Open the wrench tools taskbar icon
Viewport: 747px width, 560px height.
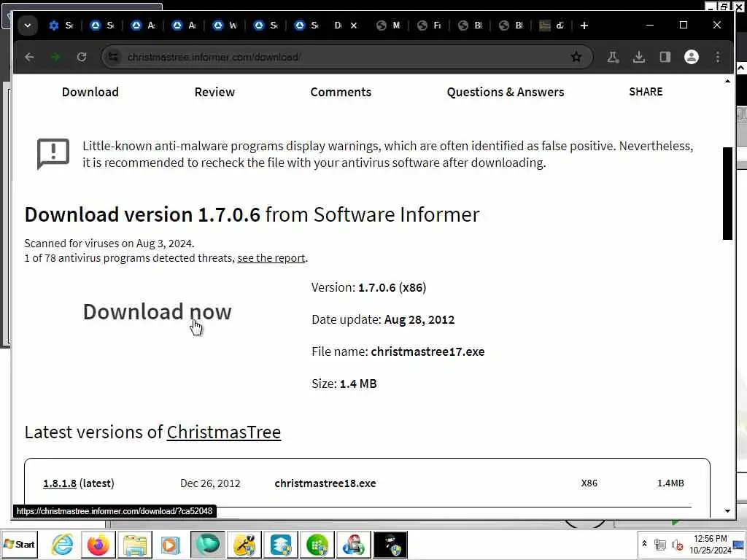pyautogui.click(x=244, y=544)
